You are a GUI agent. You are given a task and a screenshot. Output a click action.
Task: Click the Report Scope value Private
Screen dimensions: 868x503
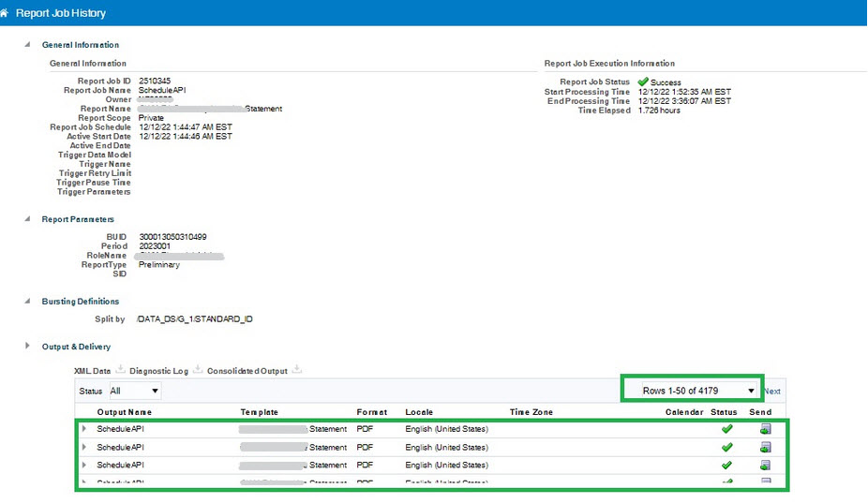pos(151,118)
